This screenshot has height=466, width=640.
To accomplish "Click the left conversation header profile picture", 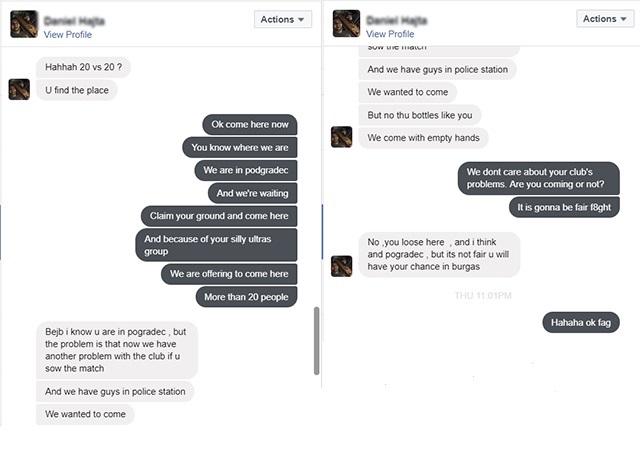I will 24,24.
